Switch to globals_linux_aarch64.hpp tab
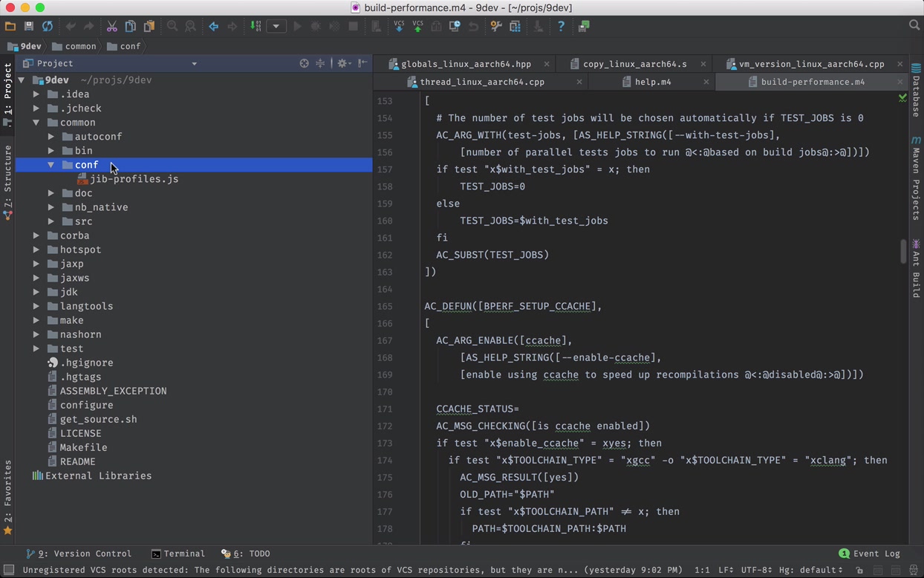This screenshot has width=924, height=578. tap(466, 64)
